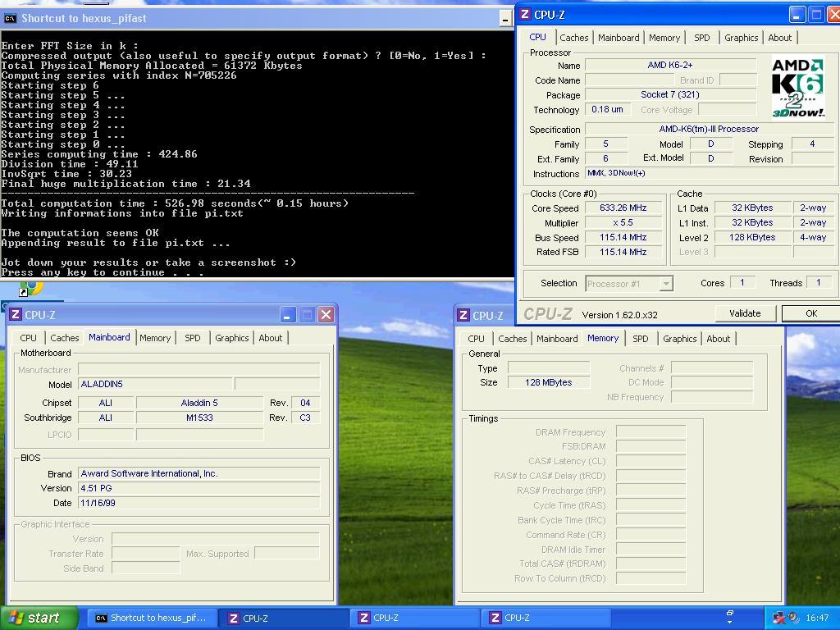
Task: Select CPU tab in top-right CPU-Z window
Action: [537, 37]
